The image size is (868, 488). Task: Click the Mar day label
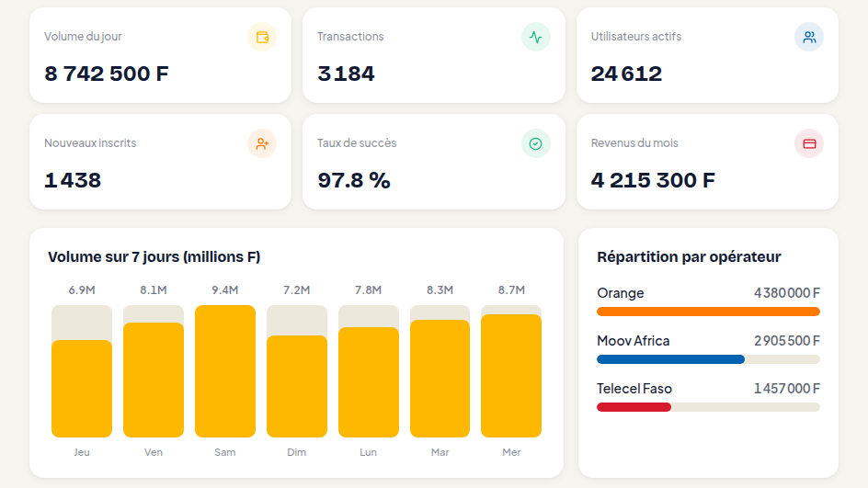(x=440, y=452)
